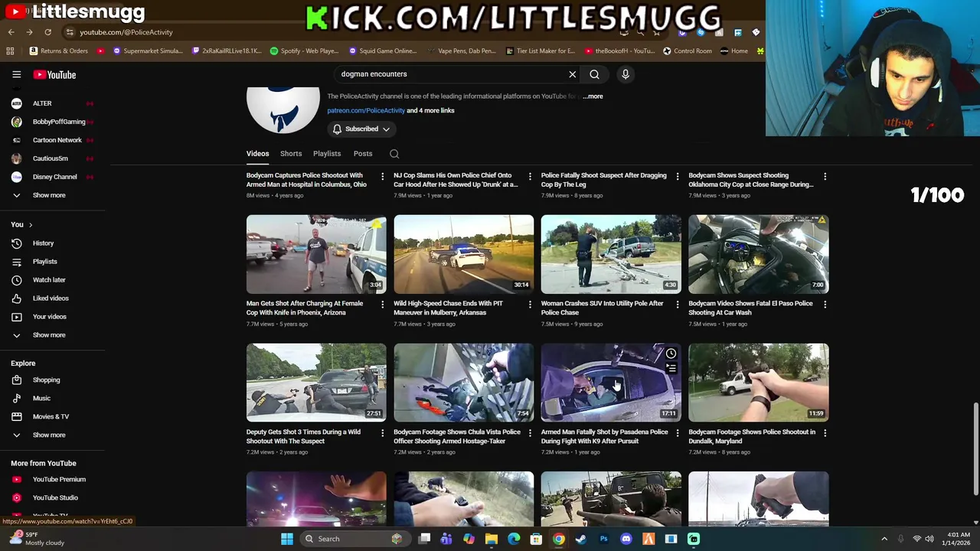The image size is (980, 551).
Task: Open the Subscribed notification dropdown
Action: [361, 129]
